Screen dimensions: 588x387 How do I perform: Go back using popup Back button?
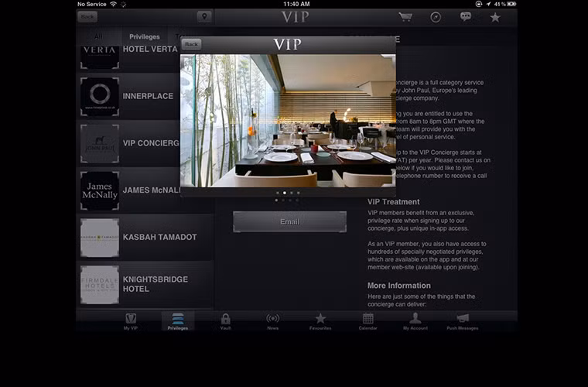click(x=191, y=44)
